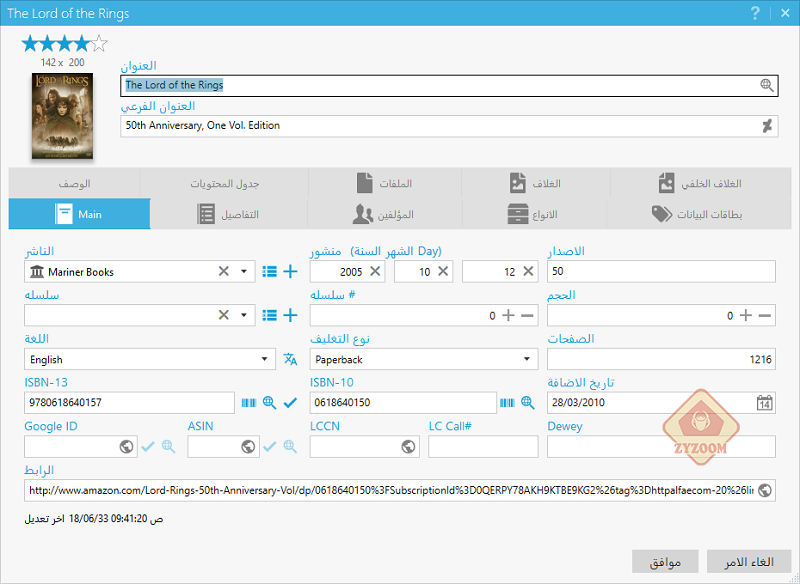800x584 pixels.
Task: Increase volume number with plus
Action: pyautogui.click(x=745, y=315)
